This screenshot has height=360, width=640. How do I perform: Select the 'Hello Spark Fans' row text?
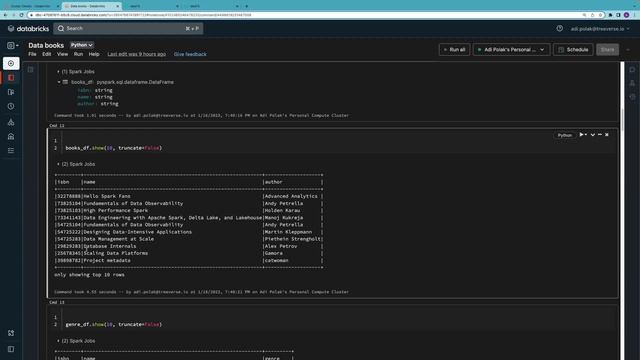(x=107, y=196)
